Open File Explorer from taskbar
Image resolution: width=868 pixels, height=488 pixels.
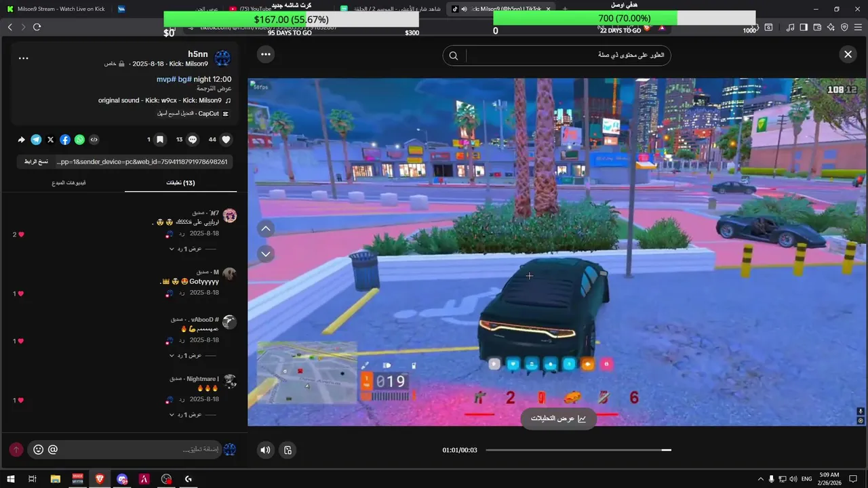(x=55, y=479)
